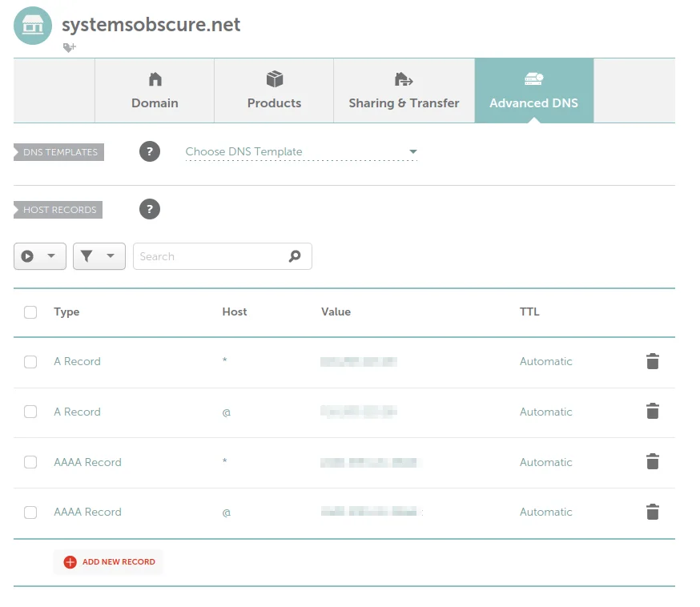Open the Sharing & Transfer tab
700x607 pixels.
404,90
